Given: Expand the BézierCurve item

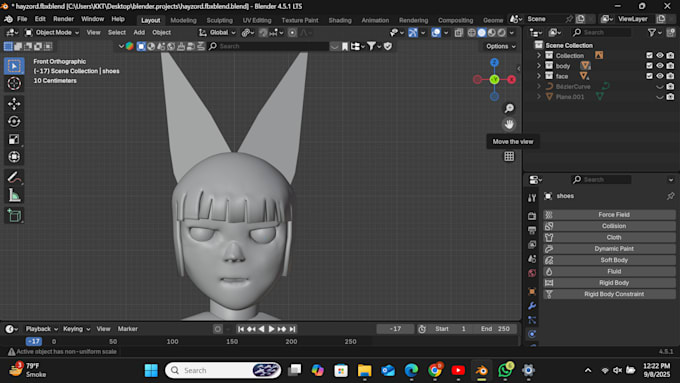Looking at the screenshot, I should (x=539, y=86).
